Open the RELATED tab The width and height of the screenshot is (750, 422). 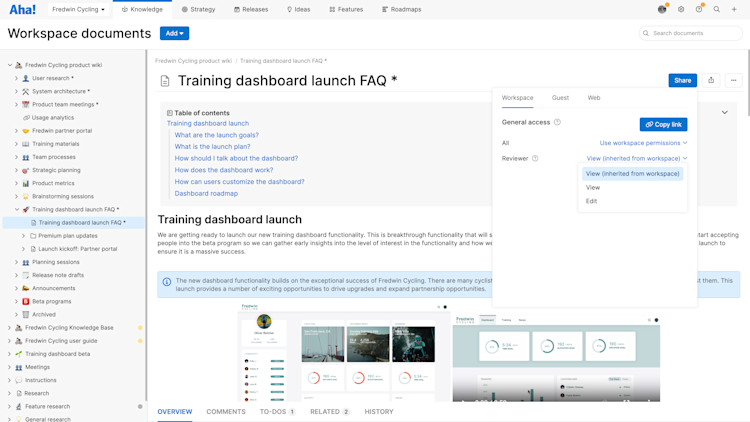pos(330,411)
